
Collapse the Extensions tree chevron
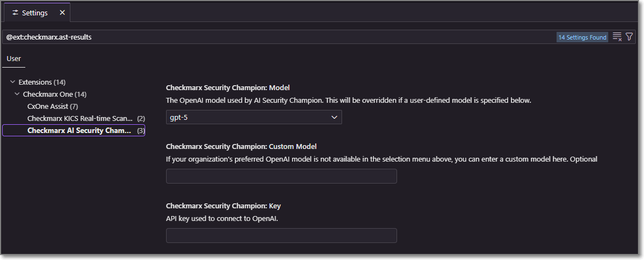coord(13,82)
